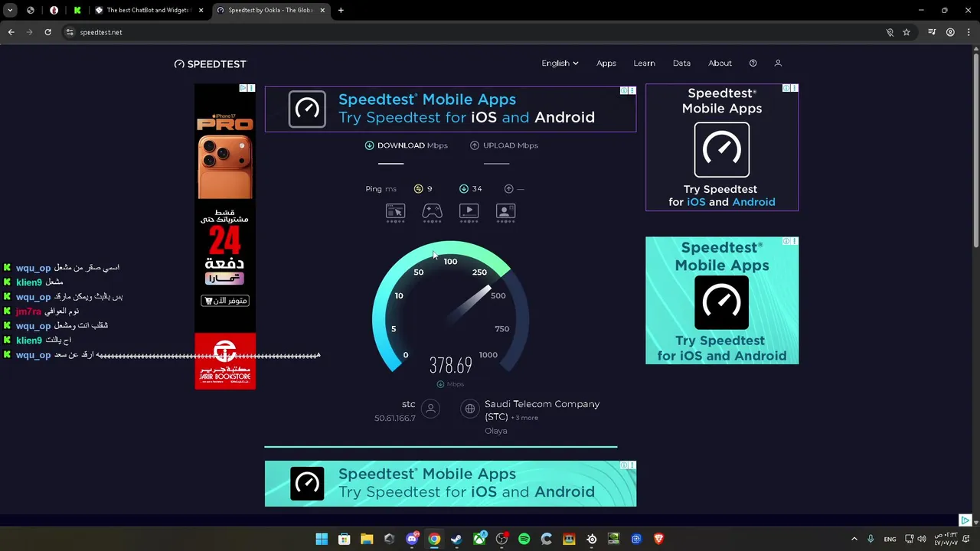Click Saudi Telecom Company (STC) server name
The image size is (980, 551).
[x=541, y=410]
